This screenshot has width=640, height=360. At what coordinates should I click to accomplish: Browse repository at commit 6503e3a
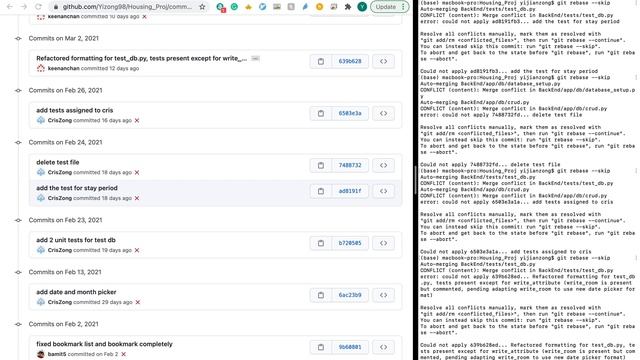click(383, 113)
